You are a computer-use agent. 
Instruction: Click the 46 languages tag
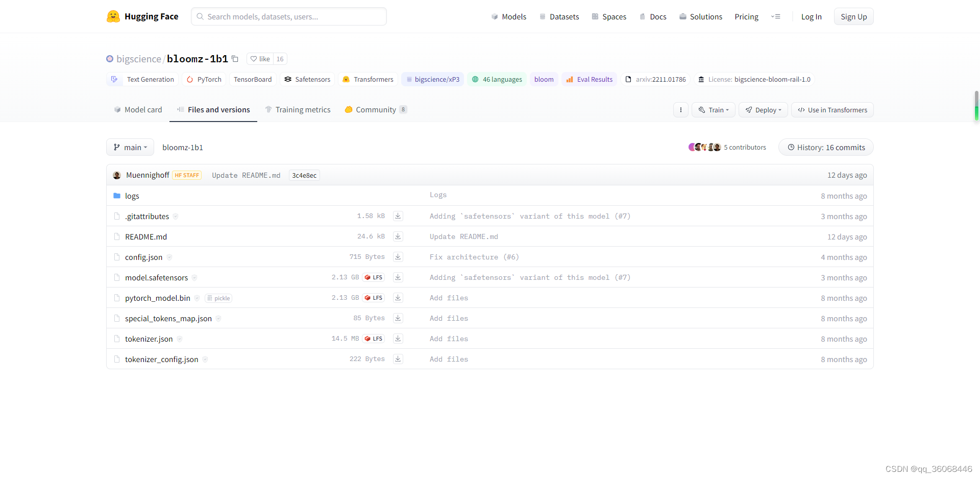(x=497, y=79)
